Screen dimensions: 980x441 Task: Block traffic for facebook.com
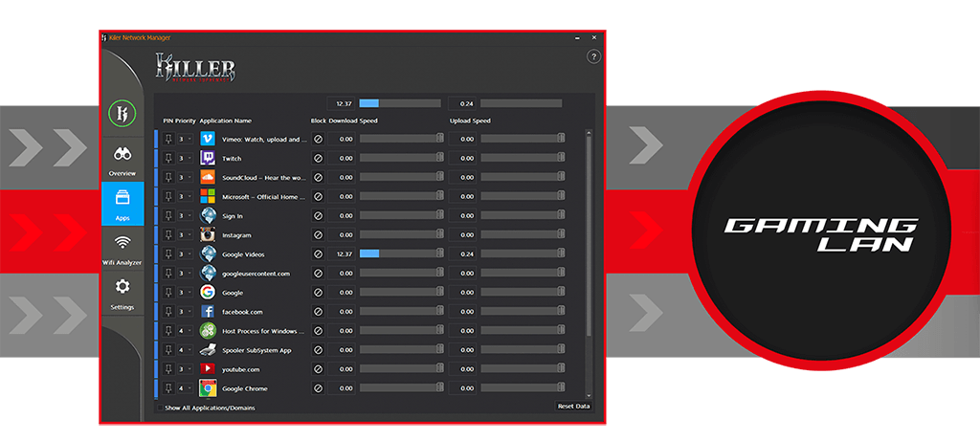point(319,312)
